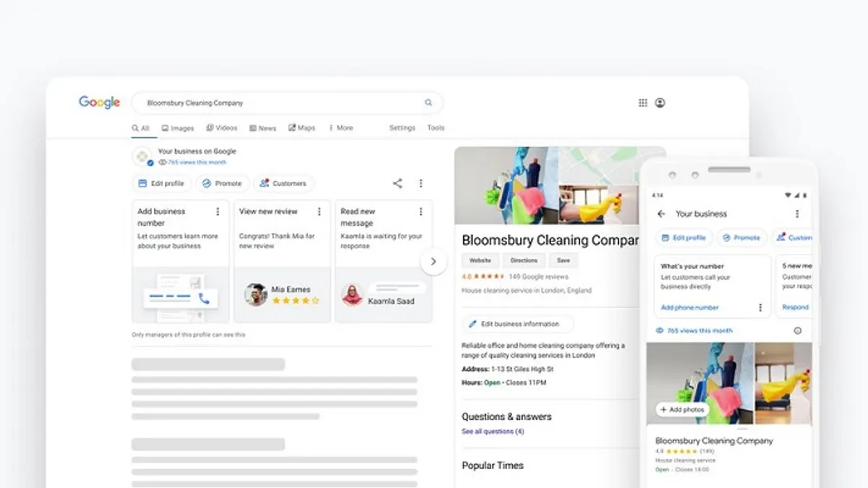Click Promote on the desktop search page

coord(222,184)
